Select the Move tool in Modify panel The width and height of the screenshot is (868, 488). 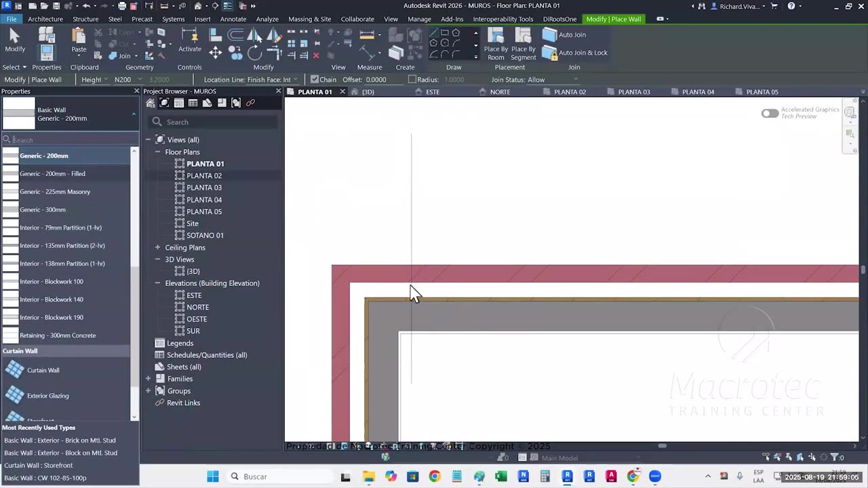coord(215,52)
